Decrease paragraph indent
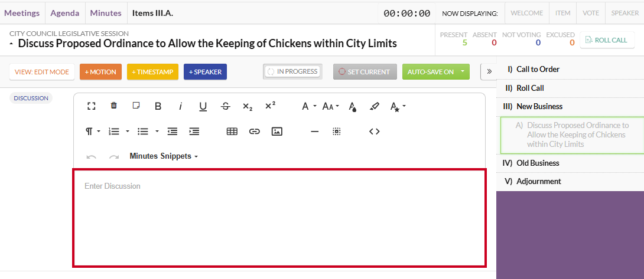This screenshot has height=279, width=644. pyautogui.click(x=173, y=132)
